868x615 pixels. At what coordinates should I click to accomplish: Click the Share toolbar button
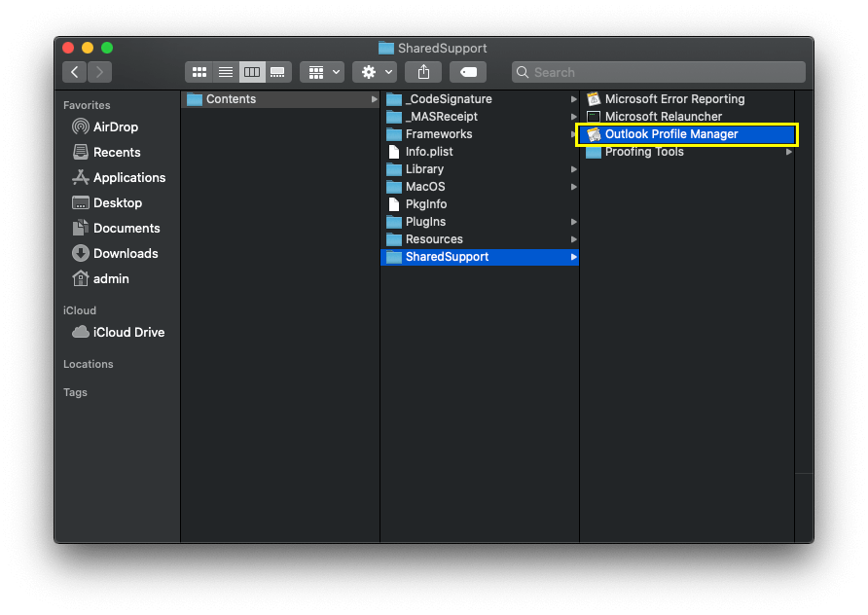423,72
